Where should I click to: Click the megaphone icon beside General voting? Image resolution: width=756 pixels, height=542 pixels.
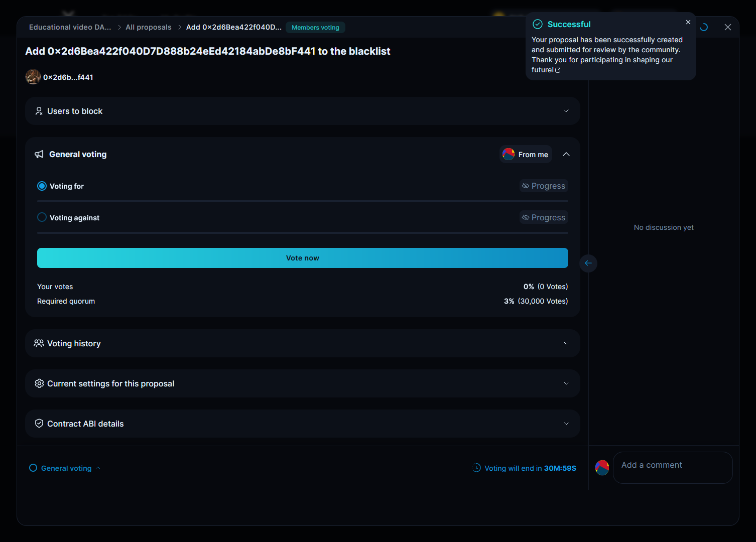[39, 154]
